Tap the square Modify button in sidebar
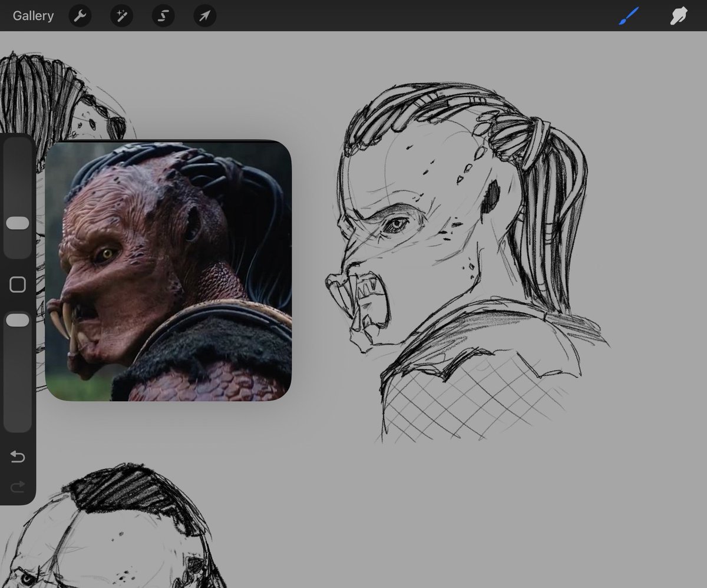707x588 pixels. (x=18, y=285)
